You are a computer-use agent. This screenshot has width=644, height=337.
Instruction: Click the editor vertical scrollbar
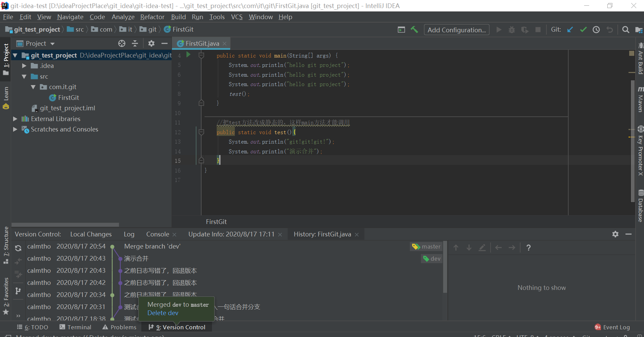click(633, 141)
